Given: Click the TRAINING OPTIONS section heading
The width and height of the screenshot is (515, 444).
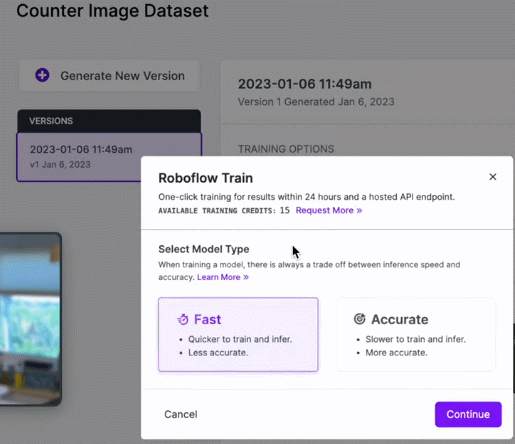Looking at the screenshot, I should [286, 149].
